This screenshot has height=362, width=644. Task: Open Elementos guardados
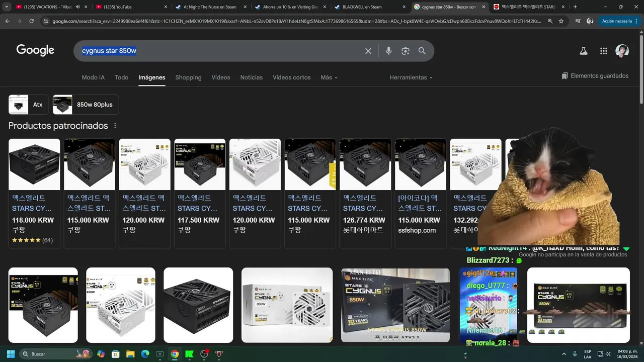pos(595,76)
